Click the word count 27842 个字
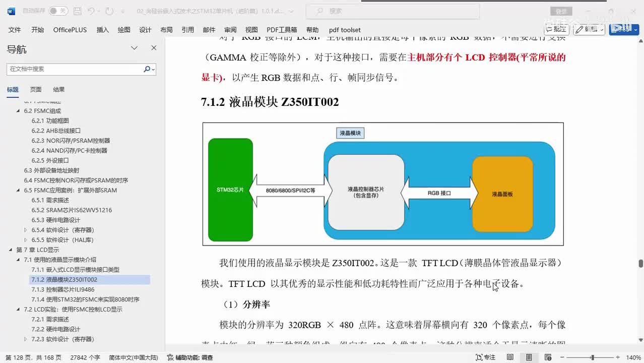This screenshot has height=363, width=644. pyautogui.click(x=85, y=357)
